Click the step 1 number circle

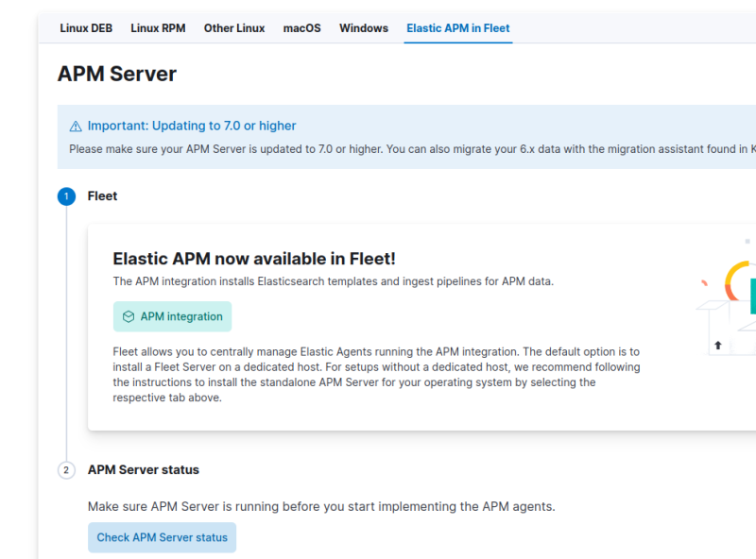click(x=66, y=196)
